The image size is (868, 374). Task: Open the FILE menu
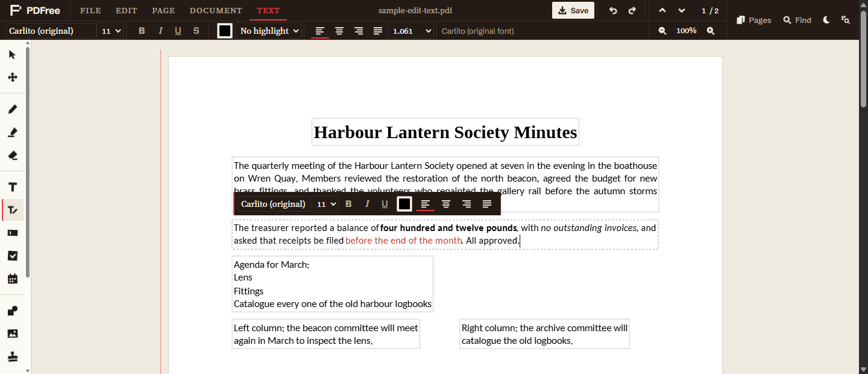(x=90, y=11)
